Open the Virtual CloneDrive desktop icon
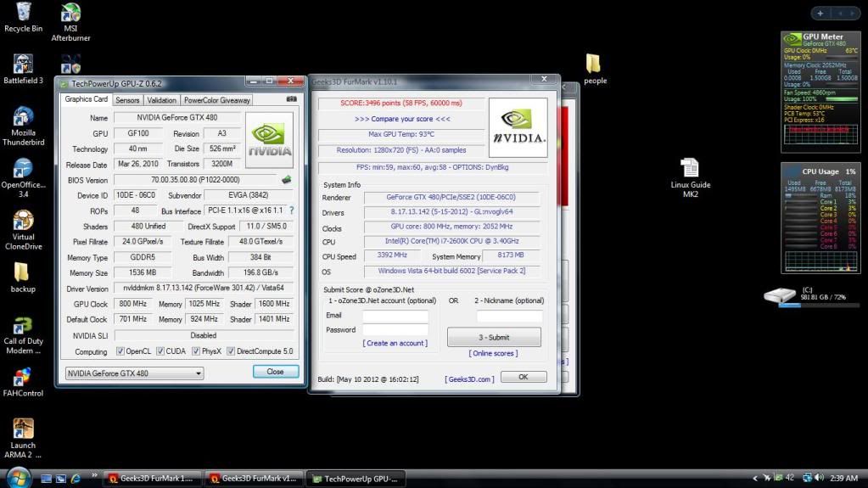This screenshot has height=488, width=868. [x=23, y=221]
